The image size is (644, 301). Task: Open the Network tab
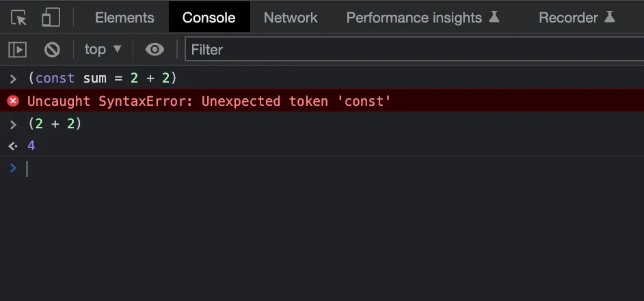(291, 18)
